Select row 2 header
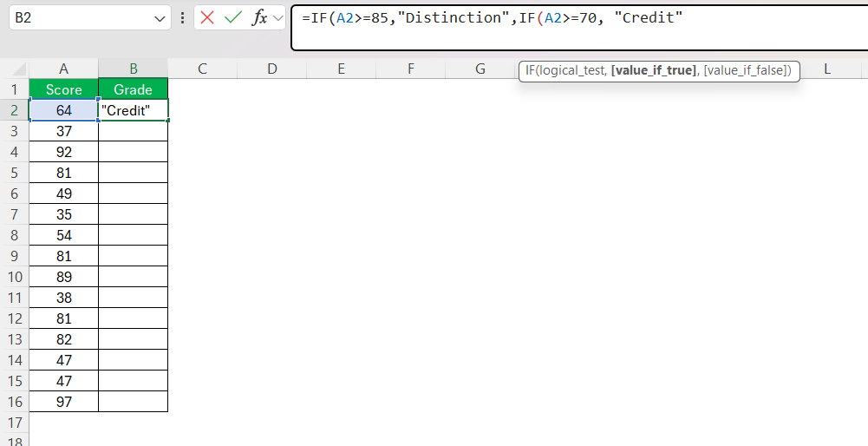 coord(15,110)
